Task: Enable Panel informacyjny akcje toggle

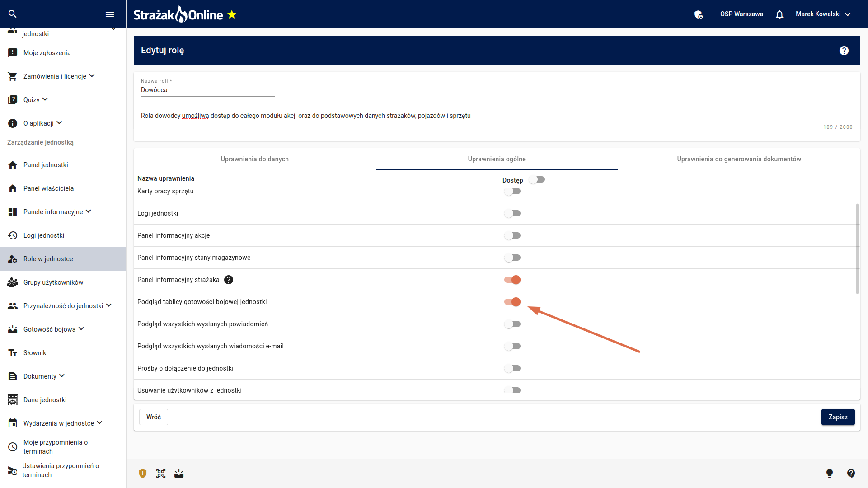Action: click(512, 235)
